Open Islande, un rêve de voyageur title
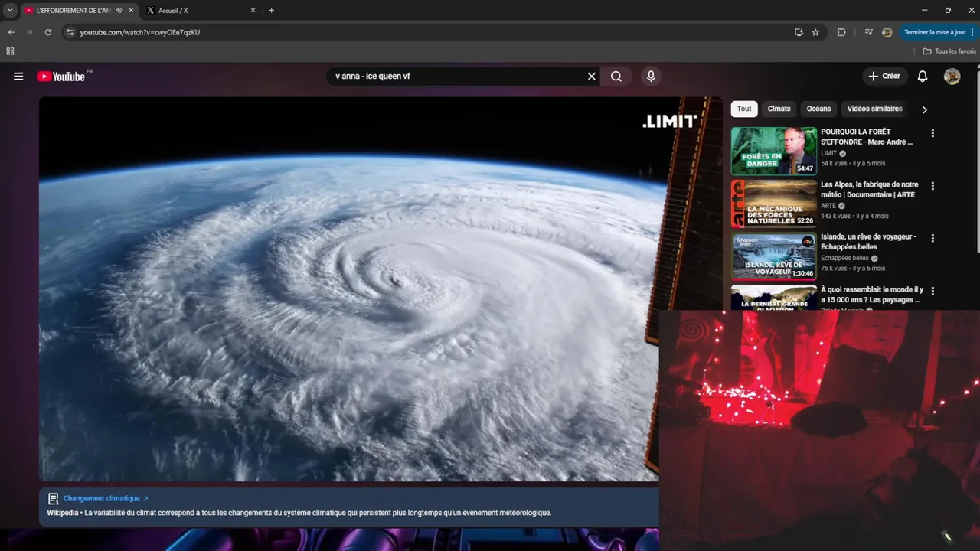Viewport: 980px width, 551px height. coord(868,242)
